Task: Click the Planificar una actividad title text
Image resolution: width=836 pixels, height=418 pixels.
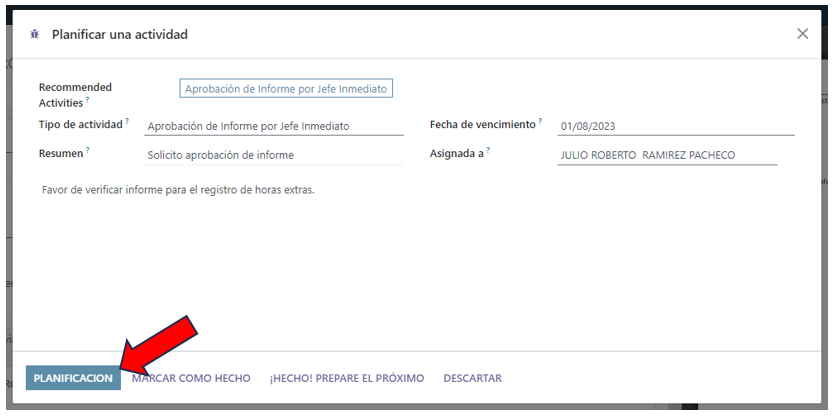Action: tap(120, 35)
